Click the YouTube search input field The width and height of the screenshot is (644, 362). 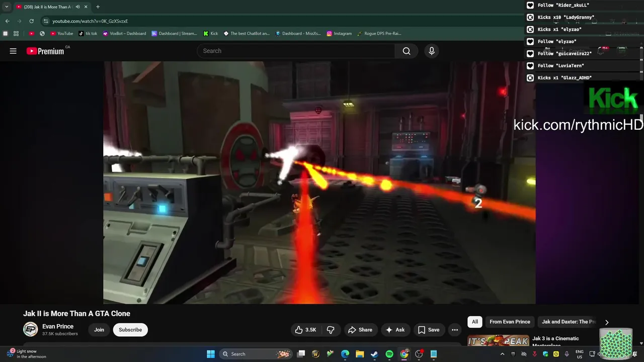296,51
